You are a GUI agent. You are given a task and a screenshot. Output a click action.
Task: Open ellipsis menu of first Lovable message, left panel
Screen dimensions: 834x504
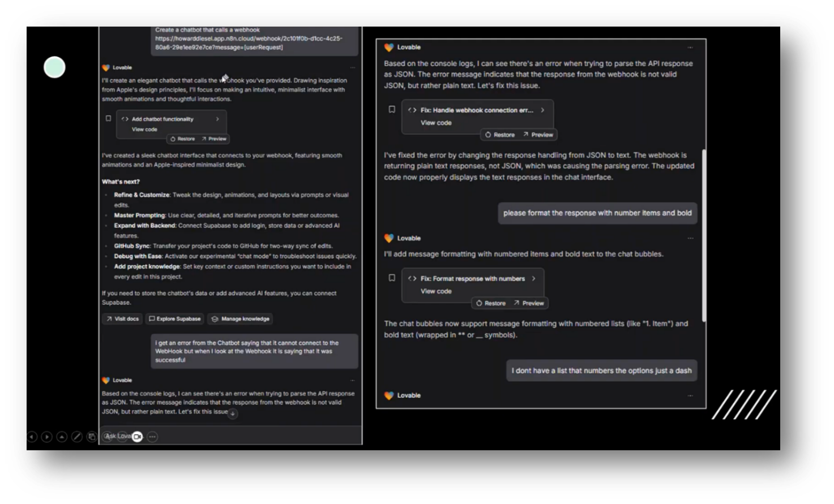353,67
